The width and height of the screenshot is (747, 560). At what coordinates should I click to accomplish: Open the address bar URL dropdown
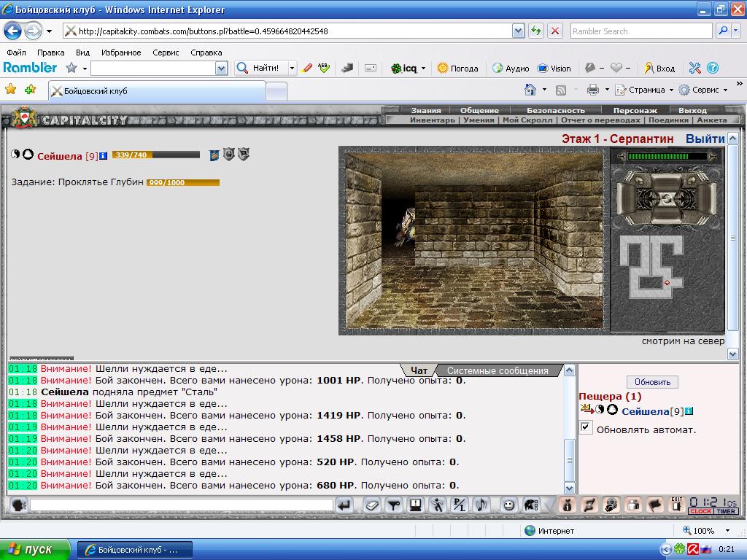[519, 31]
